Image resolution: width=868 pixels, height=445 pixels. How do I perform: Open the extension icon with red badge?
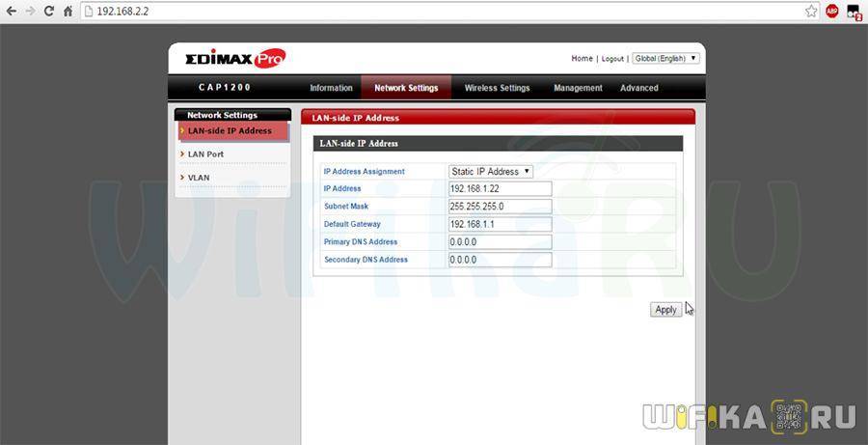(854, 13)
